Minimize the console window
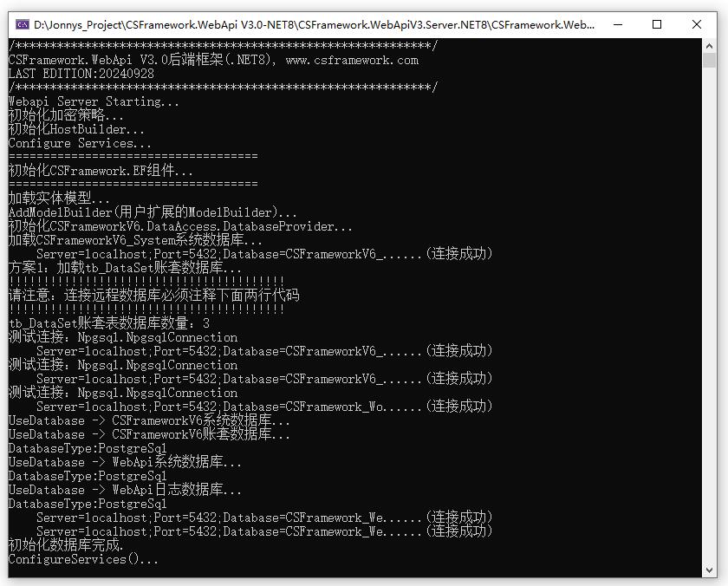This screenshot has height=586, width=728. click(619, 25)
